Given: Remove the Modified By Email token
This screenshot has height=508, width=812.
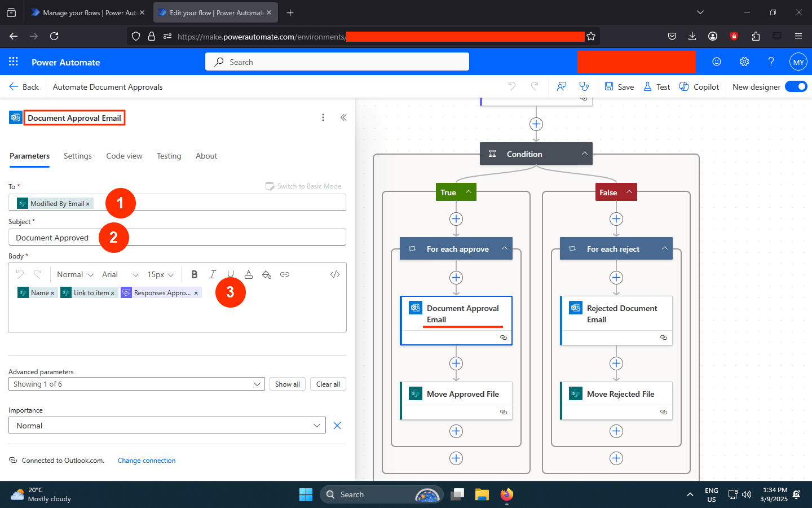Looking at the screenshot, I should tap(87, 204).
